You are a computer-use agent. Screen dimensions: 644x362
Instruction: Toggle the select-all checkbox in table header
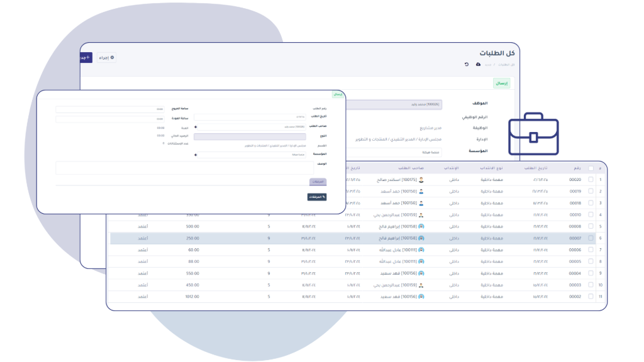590,168
